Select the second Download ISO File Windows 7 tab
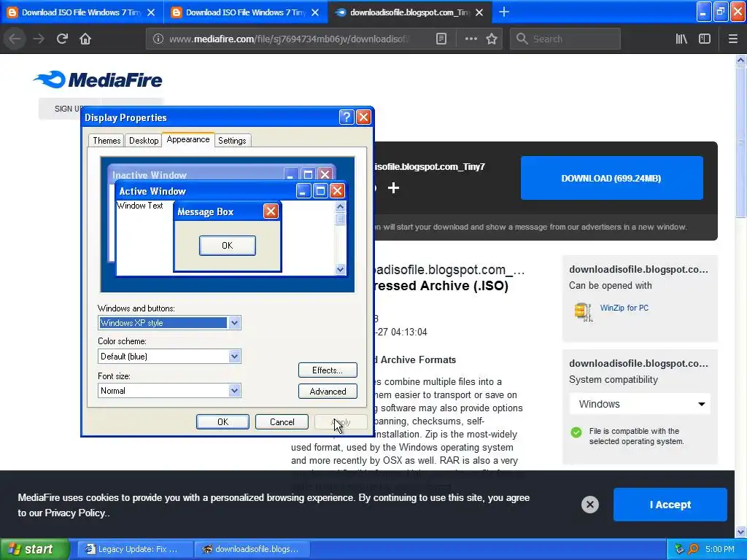This screenshot has width=747, height=560. 245,12
